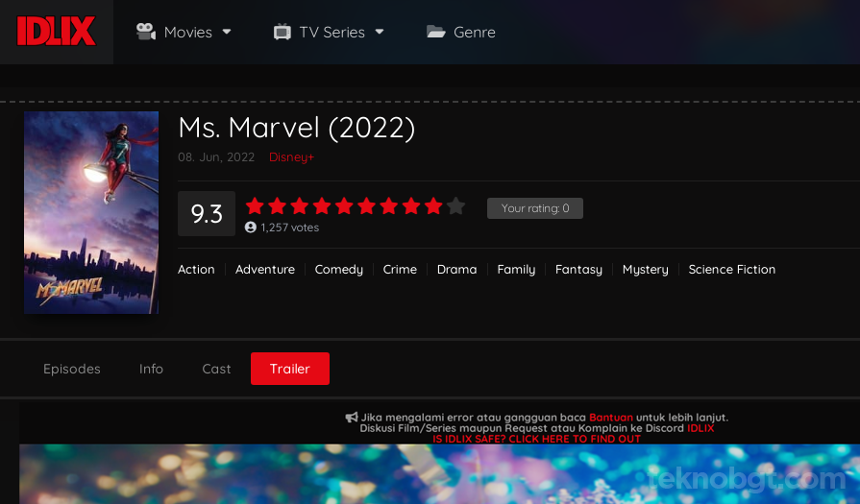Viewport: 860px width, 504px height.
Task: Click the Your rating: 0 button
Action: coord(535,208)
